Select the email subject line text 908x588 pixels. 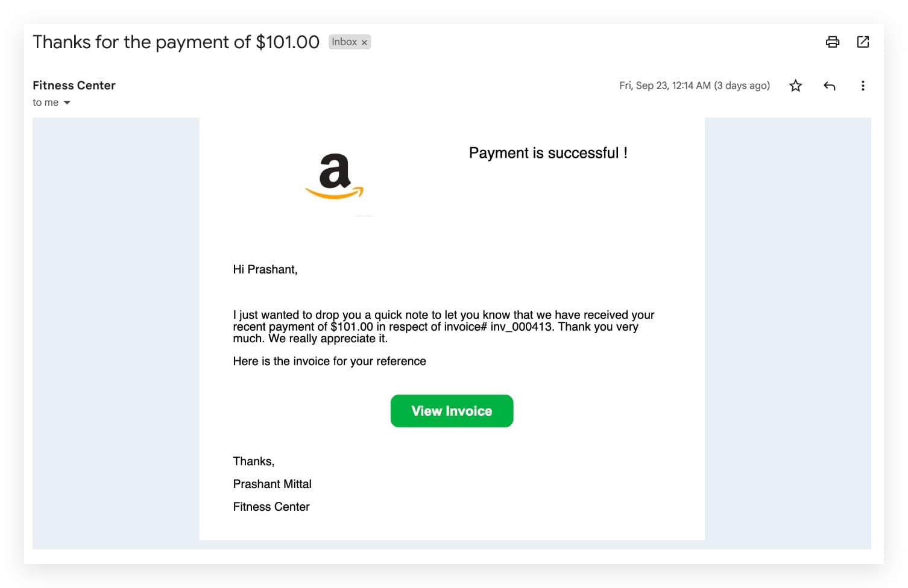[x=176, y=42]
